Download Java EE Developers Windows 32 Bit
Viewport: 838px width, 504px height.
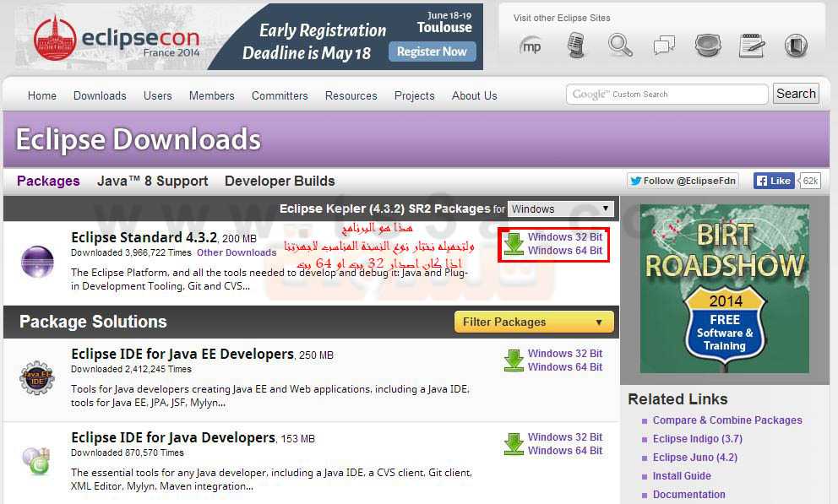(565, 354)
